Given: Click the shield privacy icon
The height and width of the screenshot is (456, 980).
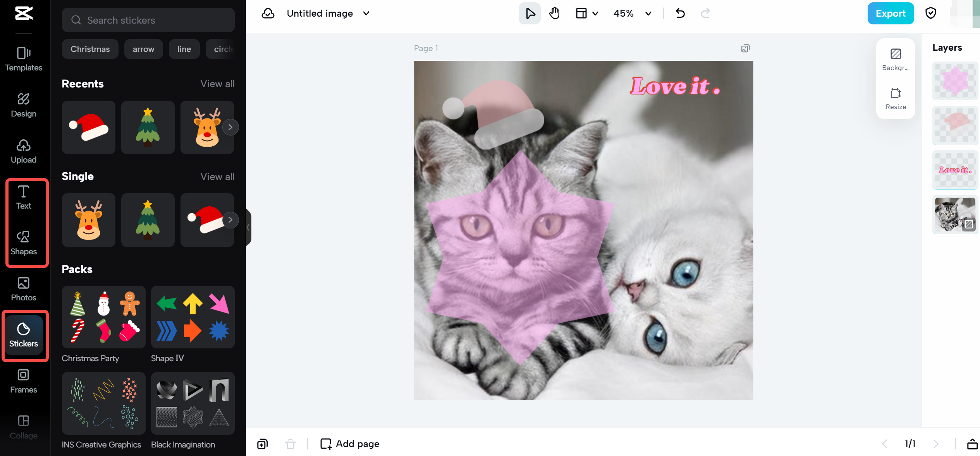Looking at the screenshot, I should pos(931,13).
